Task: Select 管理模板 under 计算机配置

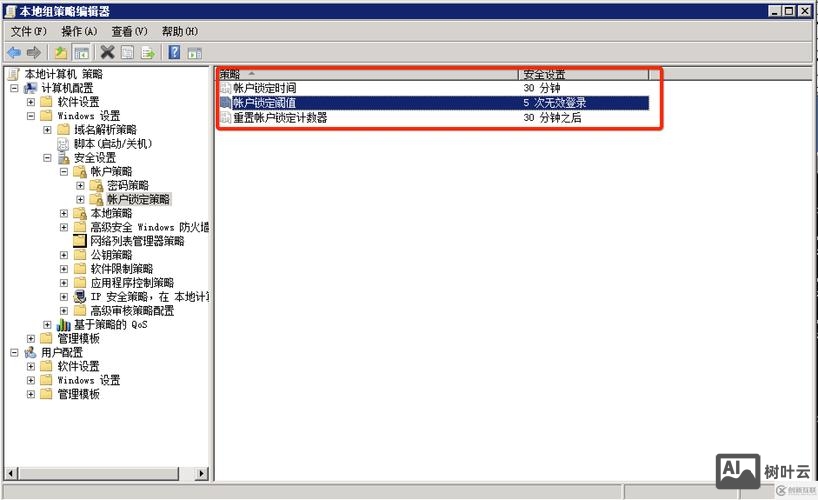Action: coord(78,338)
